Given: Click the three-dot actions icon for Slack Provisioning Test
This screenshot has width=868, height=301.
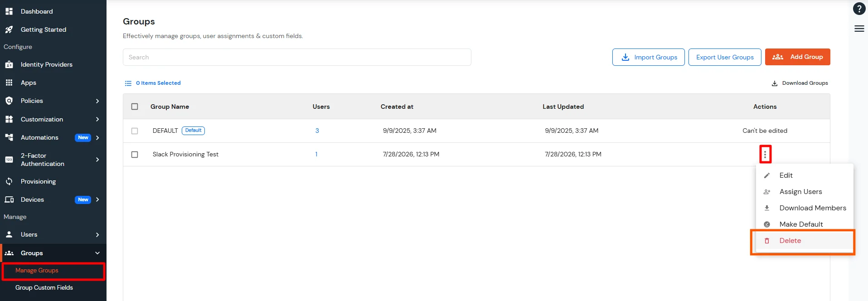Looking at the screenshot, I should [765, 154].
